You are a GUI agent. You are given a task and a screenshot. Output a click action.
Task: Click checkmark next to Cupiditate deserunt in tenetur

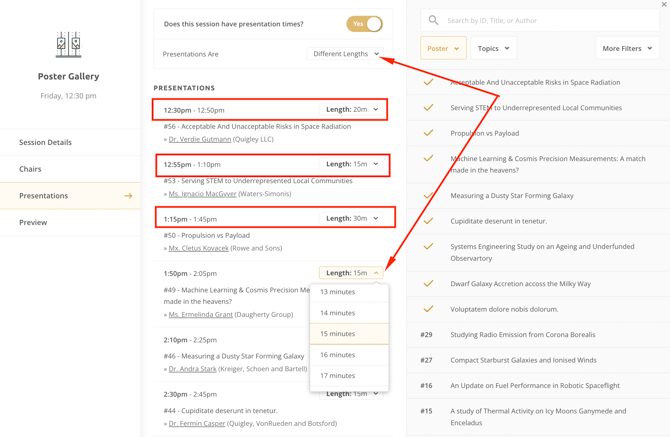pyautogui.click(x=428, y=221)
